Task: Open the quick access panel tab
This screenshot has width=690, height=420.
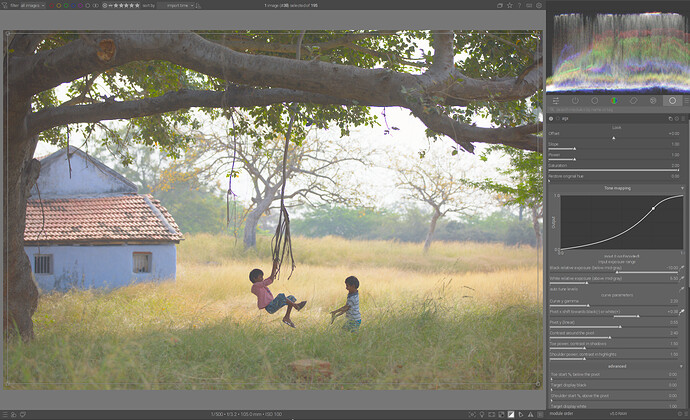Action: (556, 101)
